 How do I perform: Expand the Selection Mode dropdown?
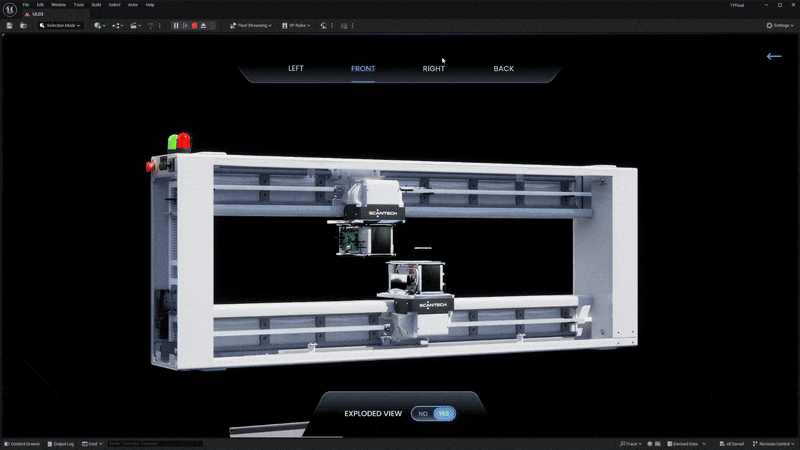[60, 25]
